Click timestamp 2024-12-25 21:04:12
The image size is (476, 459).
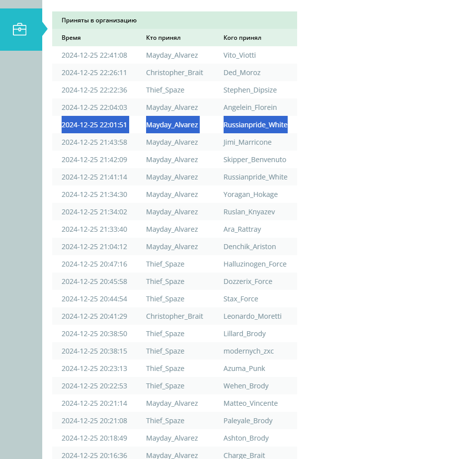pos(94,247)
